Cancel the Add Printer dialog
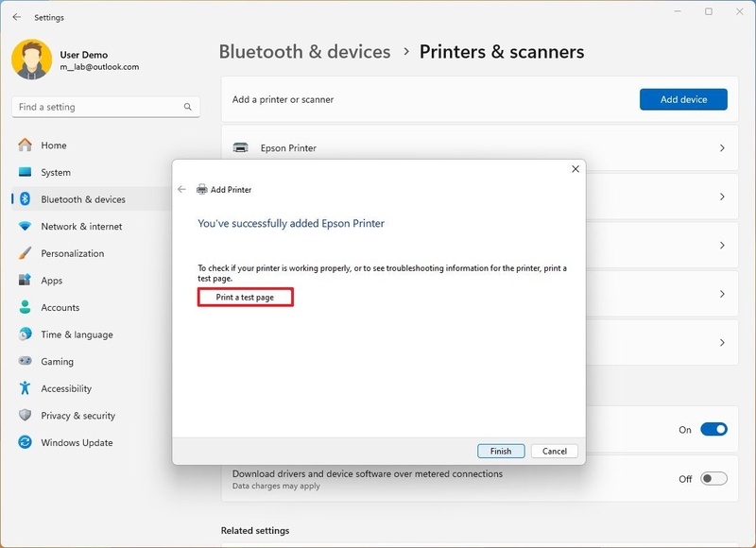Image resolution: width=756 pixels, height=548 pixels. pyautogui.click(x=555, y=451)
